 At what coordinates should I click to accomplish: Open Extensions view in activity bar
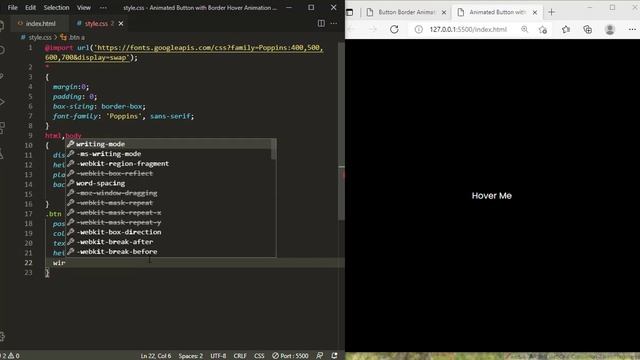2,127
